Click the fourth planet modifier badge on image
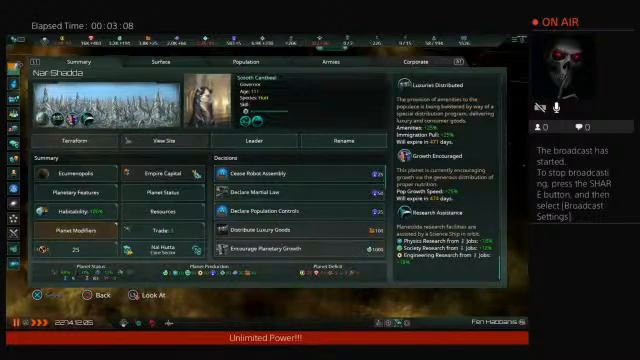 (x=87, y=119)
